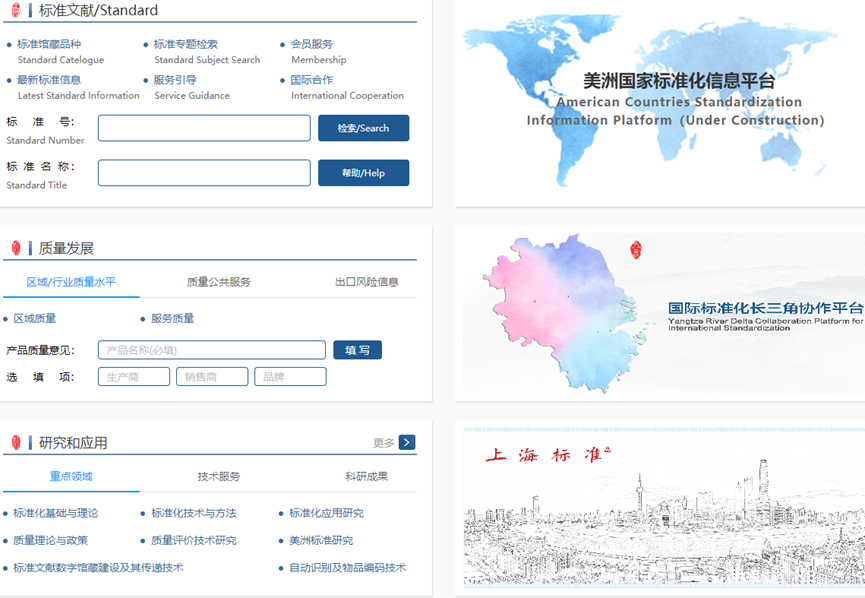Switch to 重点领域 tab
Image resolution: width=865 pixels, height=598 pixels.
coord(71,476)
